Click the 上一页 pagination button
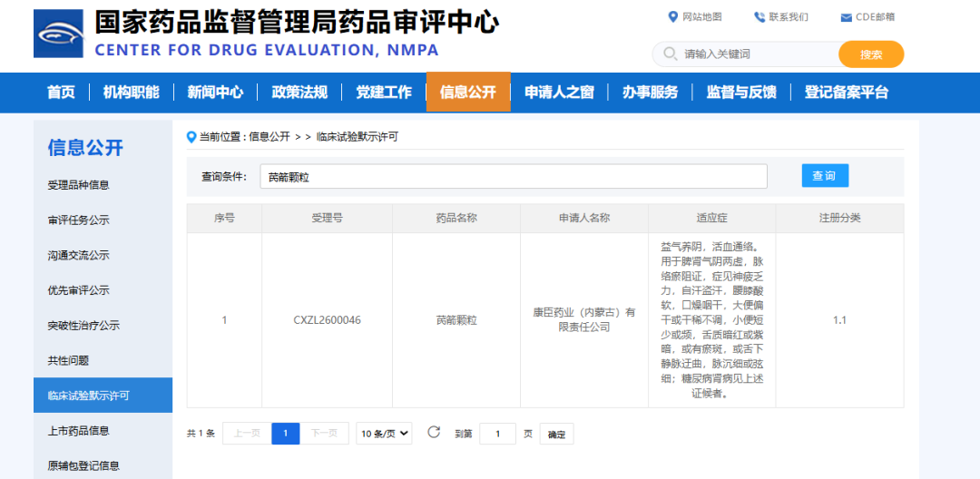The height and width of the screenshot is (479, 980). click(x=247, y=434)
